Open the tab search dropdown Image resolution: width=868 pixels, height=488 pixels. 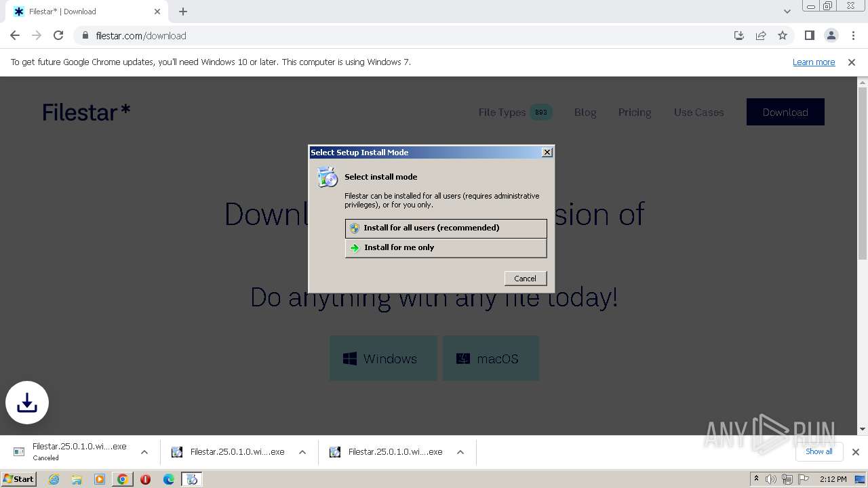coord(787,12)
